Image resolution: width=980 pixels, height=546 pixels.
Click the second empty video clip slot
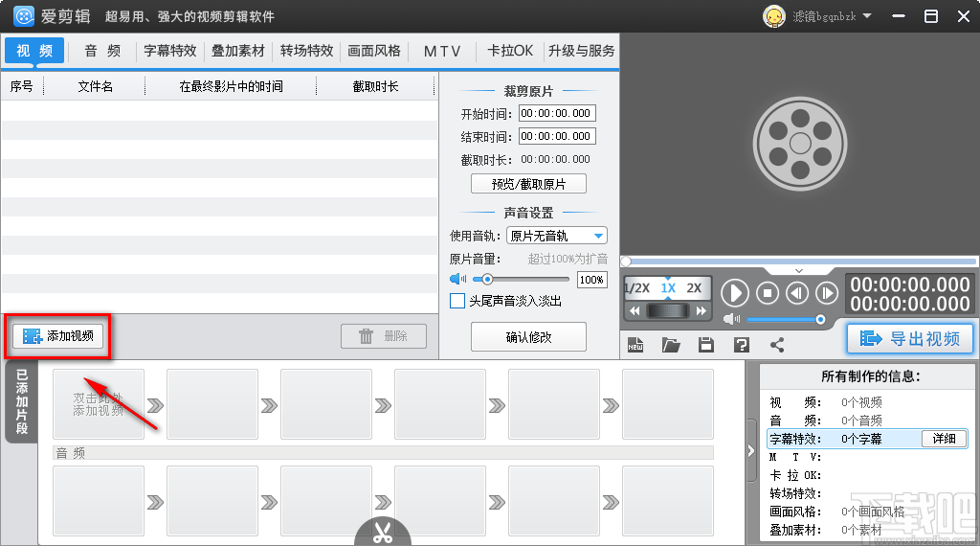pyautogui.click(x=212, y=404)
